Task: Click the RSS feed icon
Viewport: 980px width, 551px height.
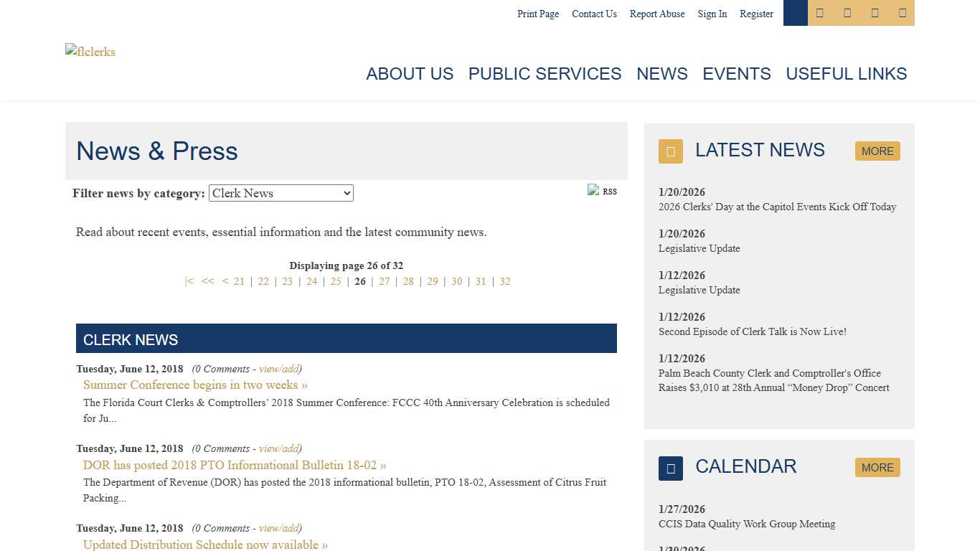Action: pyautogui.click(x=593, y=190)
